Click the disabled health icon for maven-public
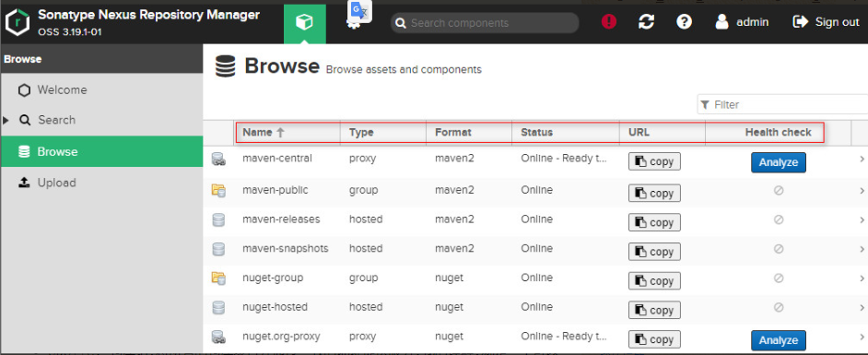Viewport: 868px width, 355px height. (779, 191)
